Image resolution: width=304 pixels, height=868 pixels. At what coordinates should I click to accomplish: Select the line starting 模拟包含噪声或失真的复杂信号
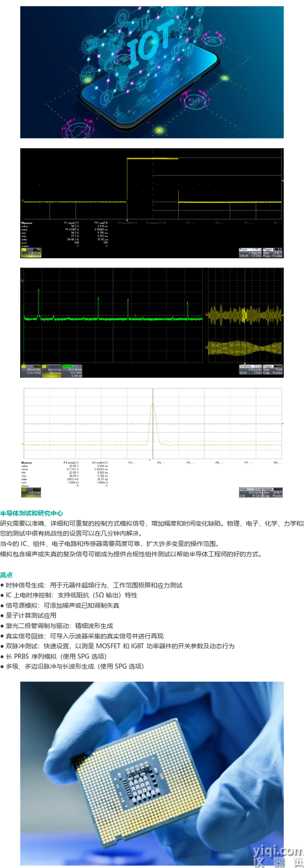(x=131, y=554)
